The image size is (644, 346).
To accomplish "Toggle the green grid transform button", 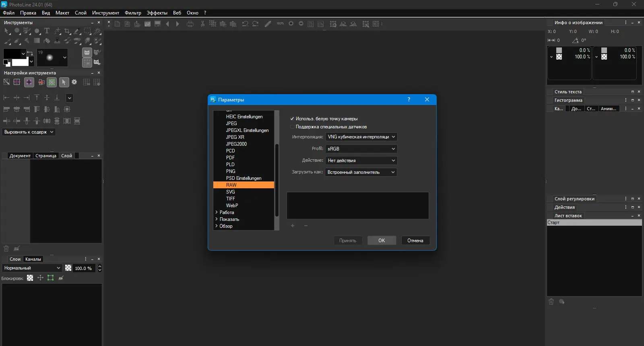I will pyautogui.click(x=52, y=82).
